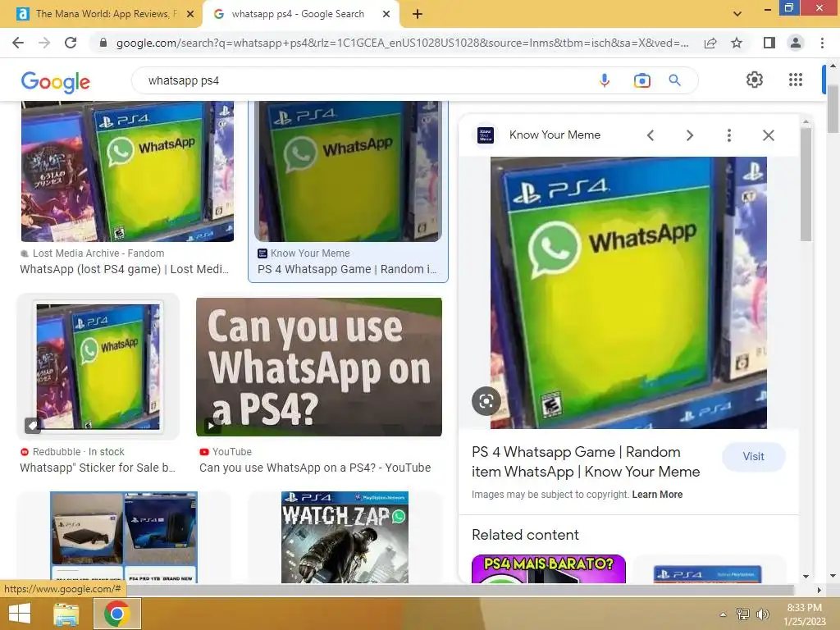The image size is (840, 630).
Task: Open Chrome three-dot menu
Action: click(822, 43)
